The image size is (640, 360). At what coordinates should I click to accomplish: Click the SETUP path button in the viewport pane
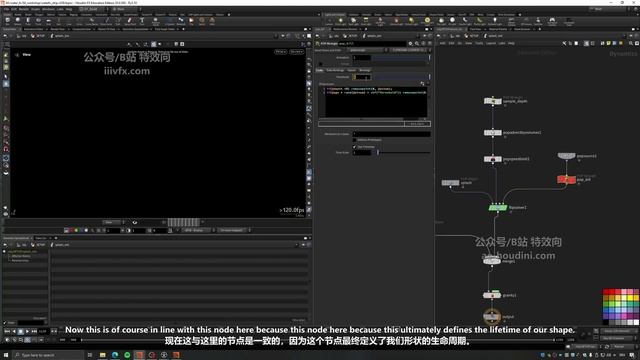38,36
